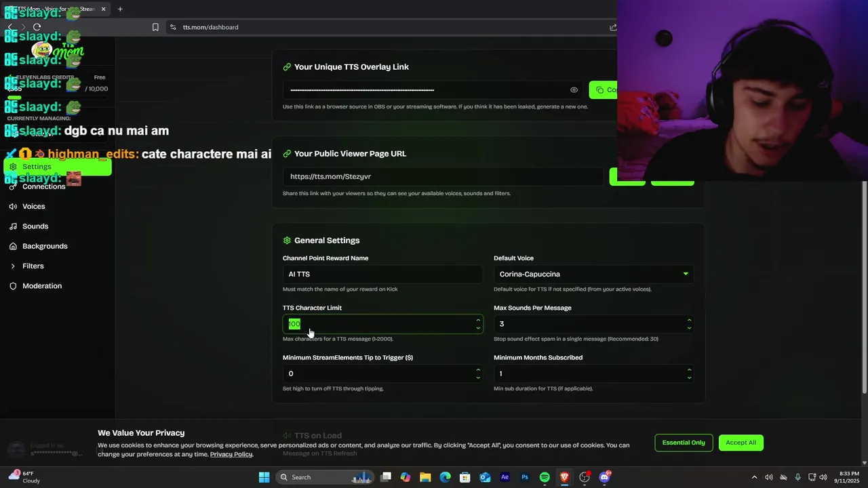Click the Max Sounds Per Message field

[593, 324]
